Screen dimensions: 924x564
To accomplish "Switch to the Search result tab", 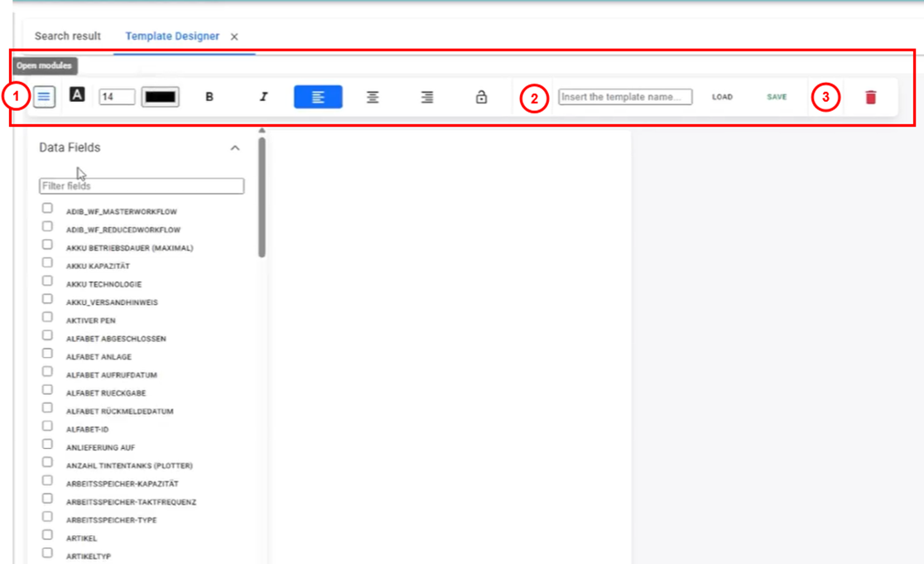I will 68,36.
